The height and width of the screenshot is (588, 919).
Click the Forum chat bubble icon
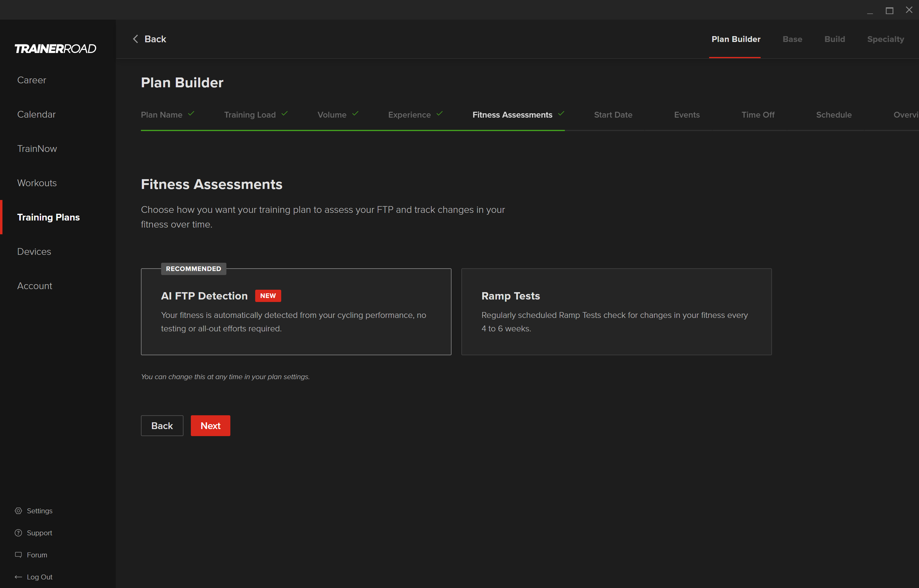pos(18,554)
